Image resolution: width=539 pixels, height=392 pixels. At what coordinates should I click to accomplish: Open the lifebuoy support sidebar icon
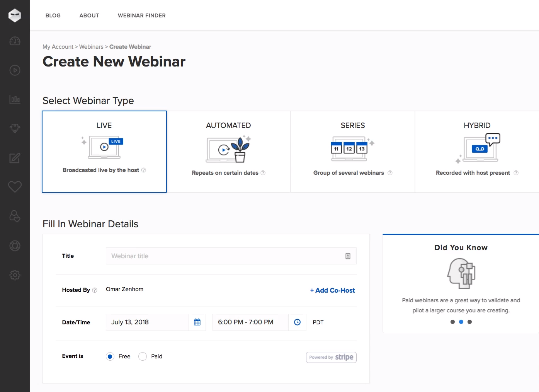coord(15,245)
